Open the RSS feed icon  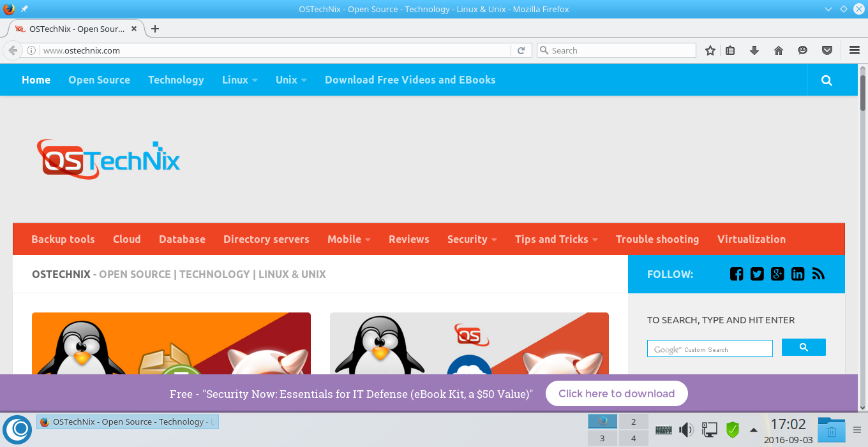point(818,274)
